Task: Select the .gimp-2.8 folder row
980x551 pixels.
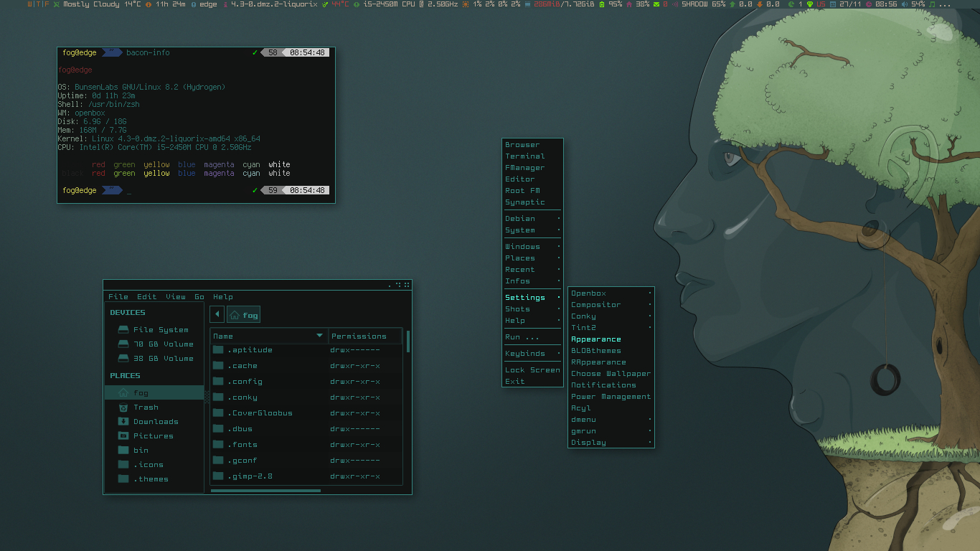Action: point(306,476)
